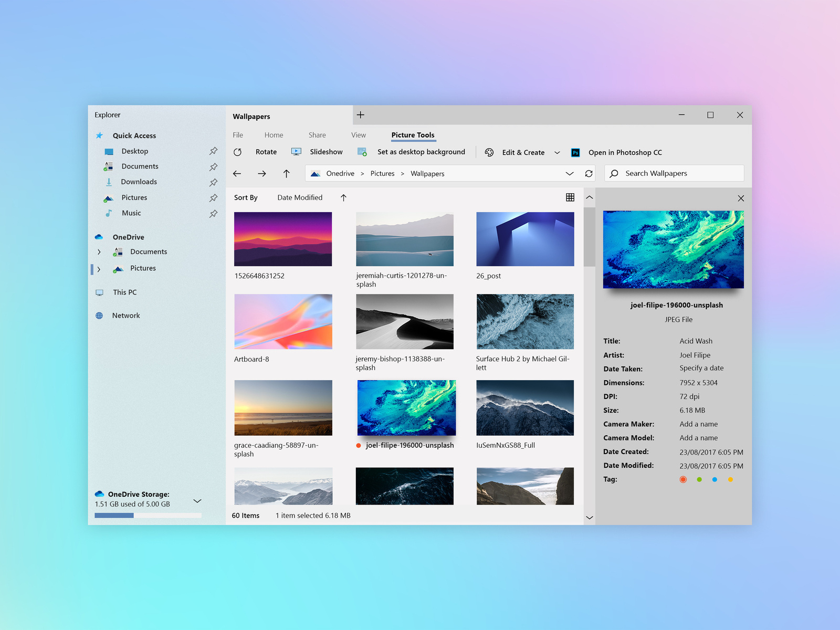840x630 pixels.
Task: Open the address bar breadcrumb dropdown
Action: tap(570, 173)
